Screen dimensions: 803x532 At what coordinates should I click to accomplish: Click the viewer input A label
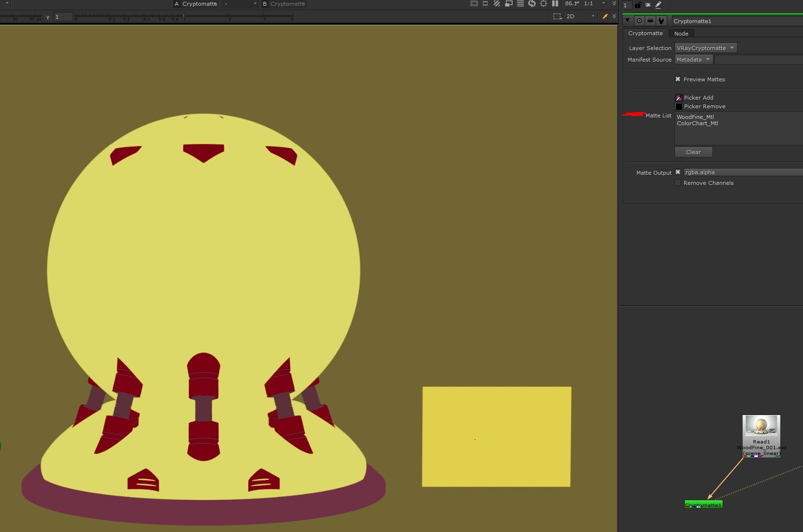coord(177,4)
